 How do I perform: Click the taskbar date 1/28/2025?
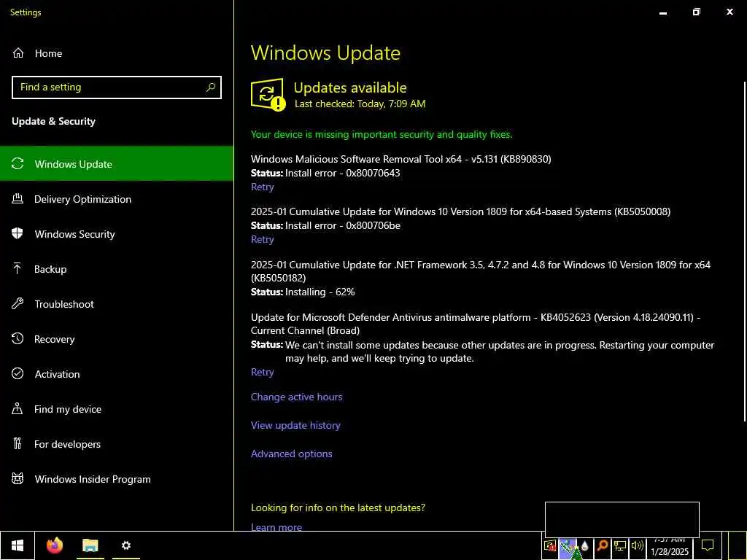pos(670,551)
